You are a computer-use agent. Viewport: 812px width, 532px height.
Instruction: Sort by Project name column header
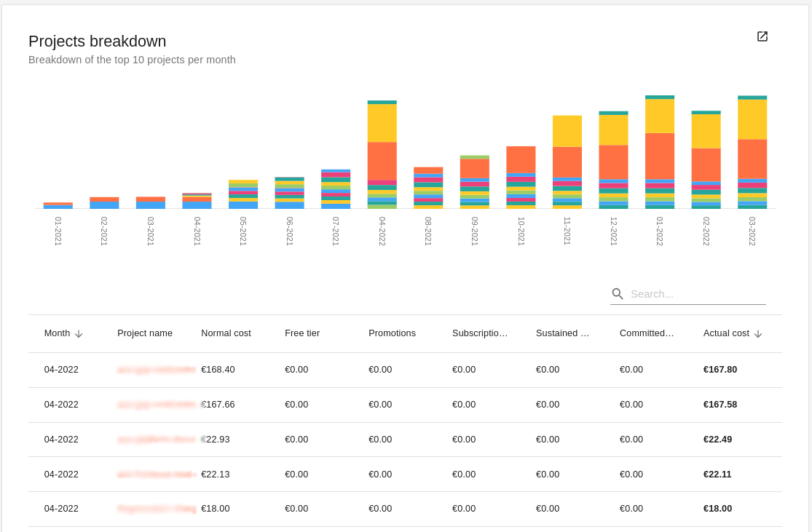click(x=145, y=333)
